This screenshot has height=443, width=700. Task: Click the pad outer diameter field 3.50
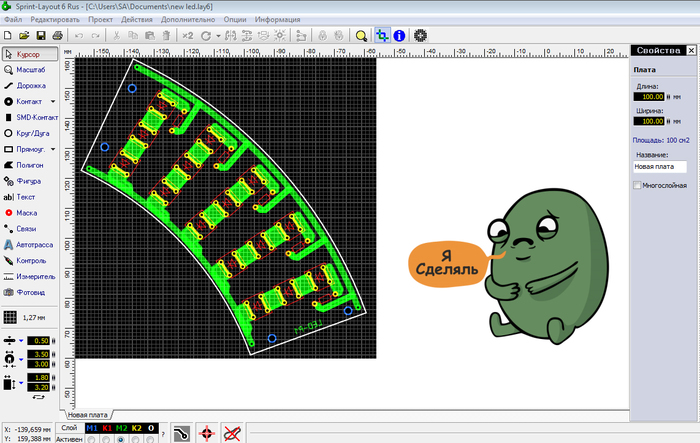pyautogui.click(x=39, y=355)
